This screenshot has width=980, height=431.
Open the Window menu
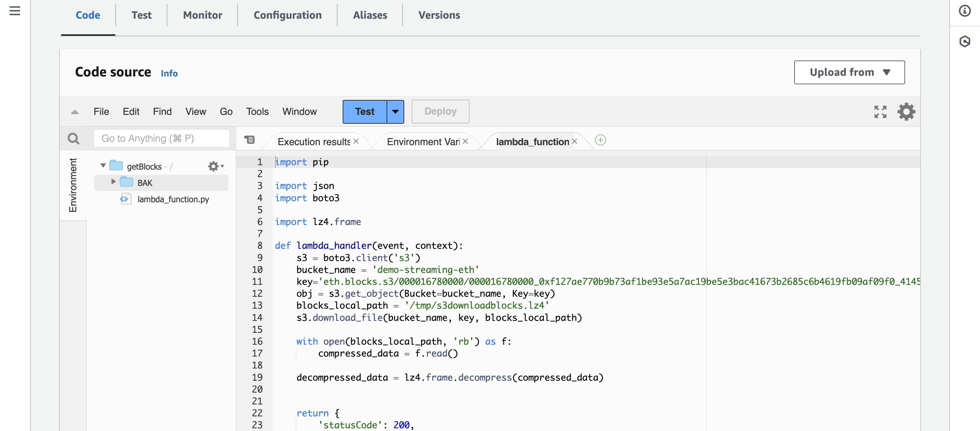[299, 112]
